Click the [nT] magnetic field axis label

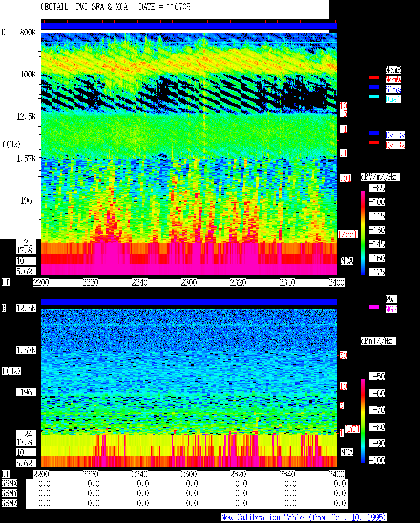click(352, 429)
